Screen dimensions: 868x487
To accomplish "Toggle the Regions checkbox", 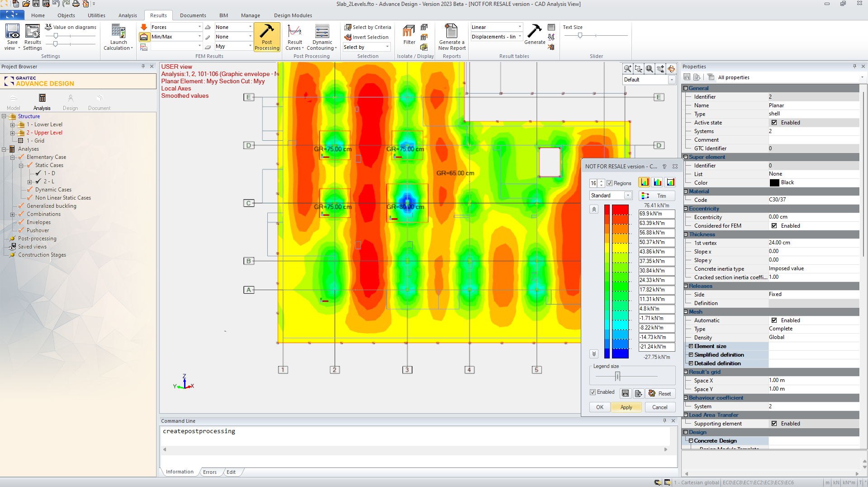I will 609,183.
